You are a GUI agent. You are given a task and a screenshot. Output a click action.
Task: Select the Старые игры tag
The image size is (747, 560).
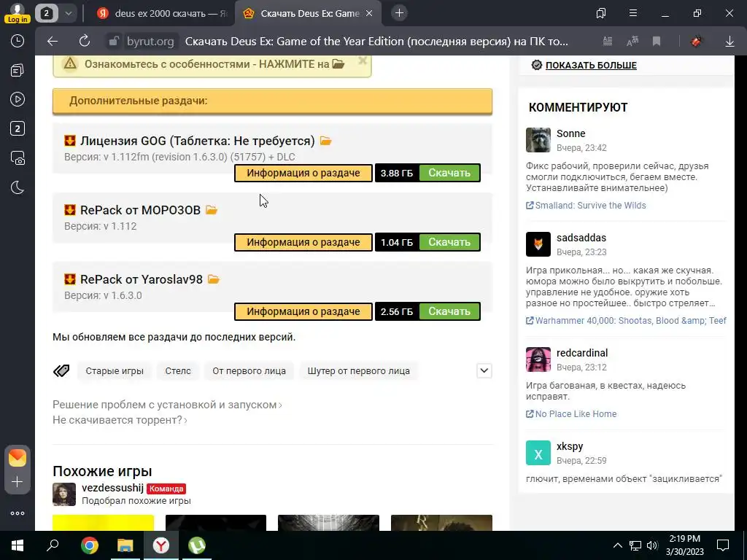click(x=115, y=371)
